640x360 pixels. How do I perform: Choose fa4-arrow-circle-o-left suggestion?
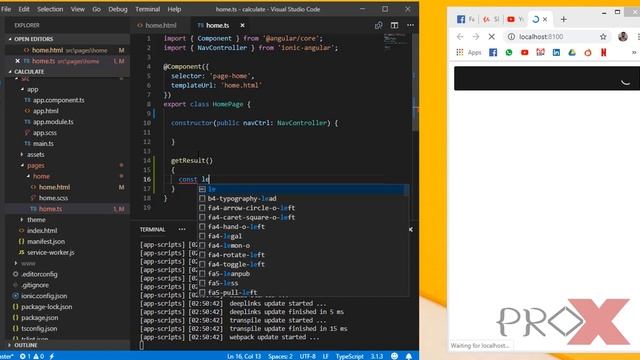302,208
